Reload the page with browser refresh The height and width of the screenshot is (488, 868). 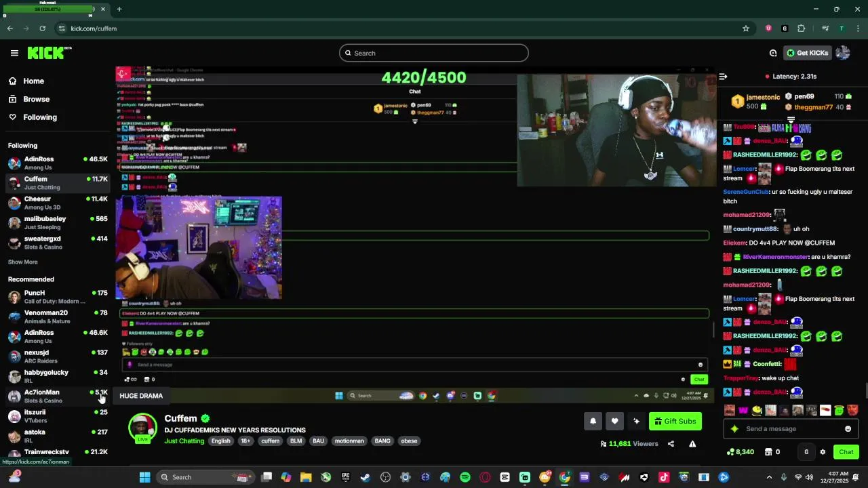click(43, 28)
